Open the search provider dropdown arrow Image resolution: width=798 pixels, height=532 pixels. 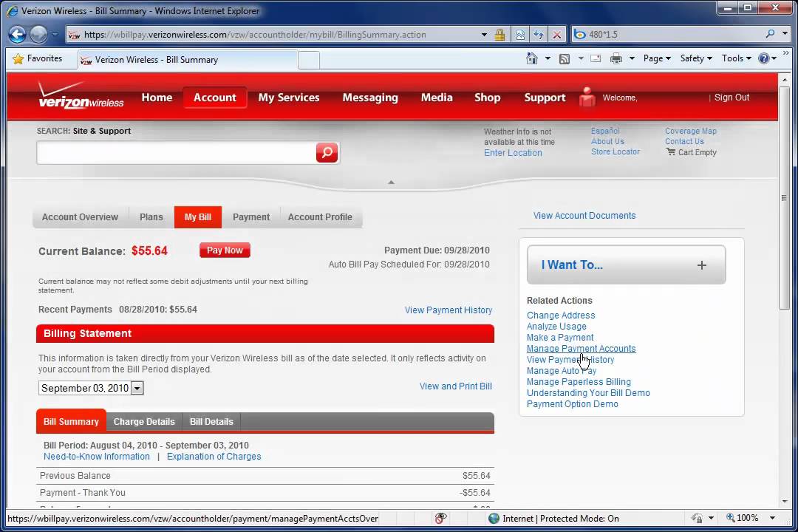[785, 34]
